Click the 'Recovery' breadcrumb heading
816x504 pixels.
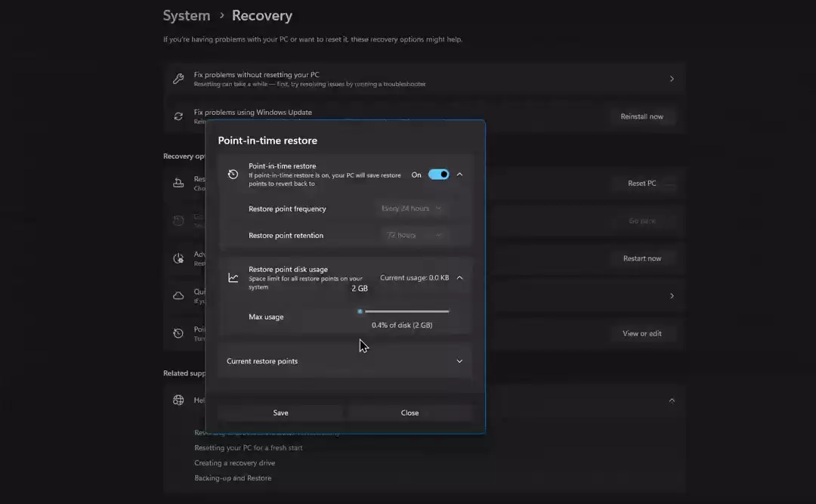pyautogui.click(x=261, y=16)
